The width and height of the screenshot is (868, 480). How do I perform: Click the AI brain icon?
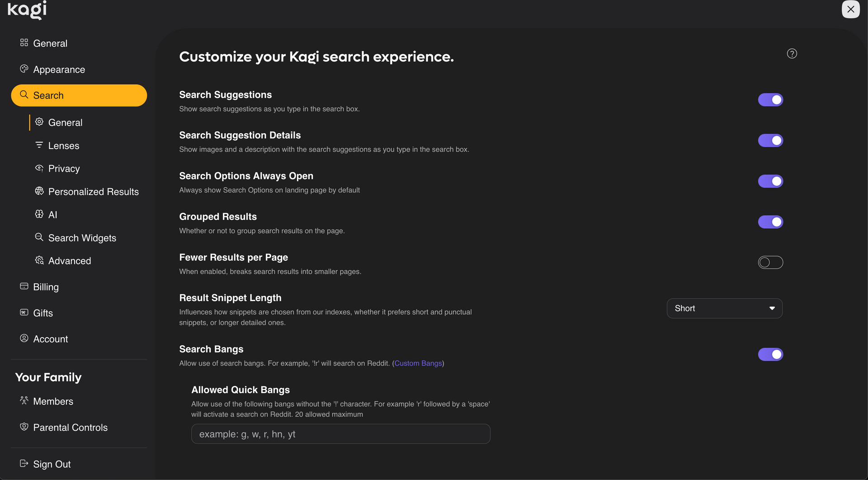39,214
